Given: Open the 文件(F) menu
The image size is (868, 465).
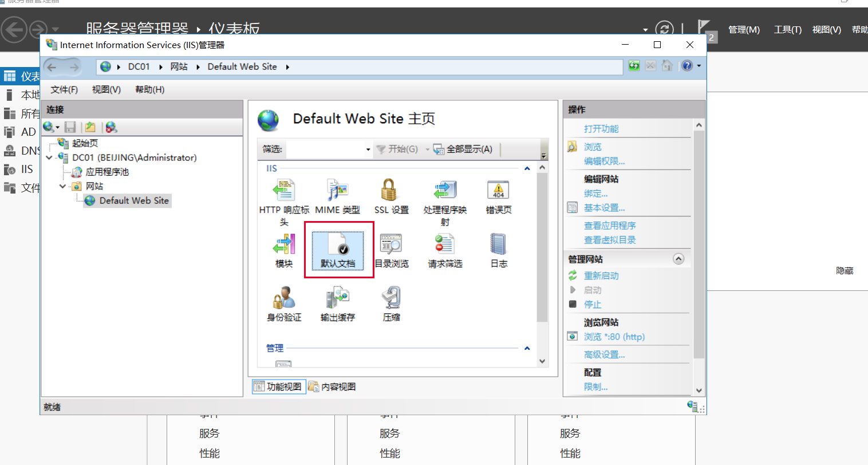Looking at the screenshot, I should click(x=64, y=89).
